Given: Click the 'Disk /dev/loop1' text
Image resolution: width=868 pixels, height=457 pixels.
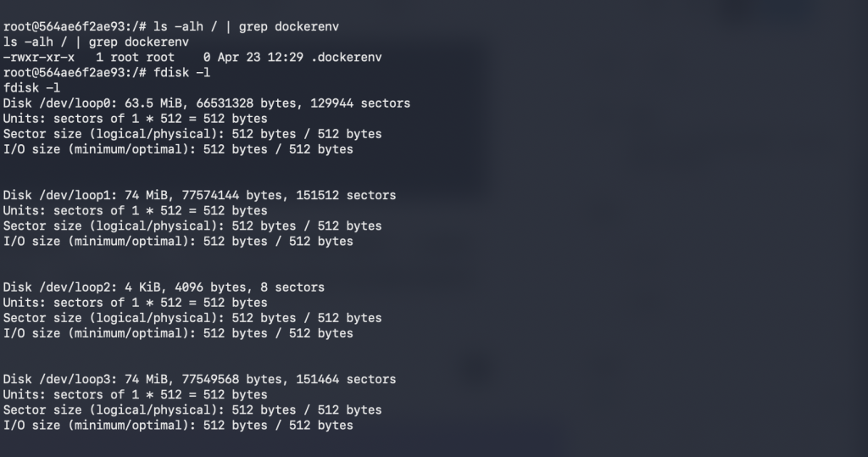Looking at the screenshot, I should point(55,195).
